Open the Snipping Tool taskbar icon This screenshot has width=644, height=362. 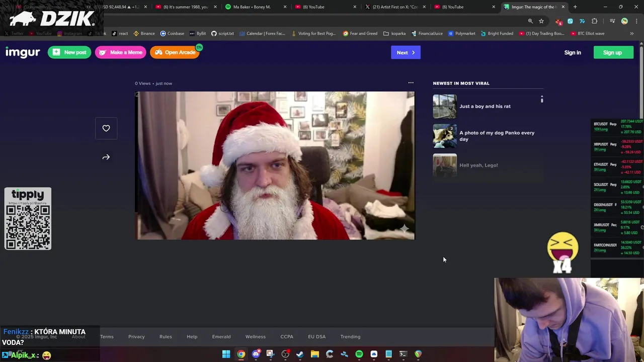[270, 354]
